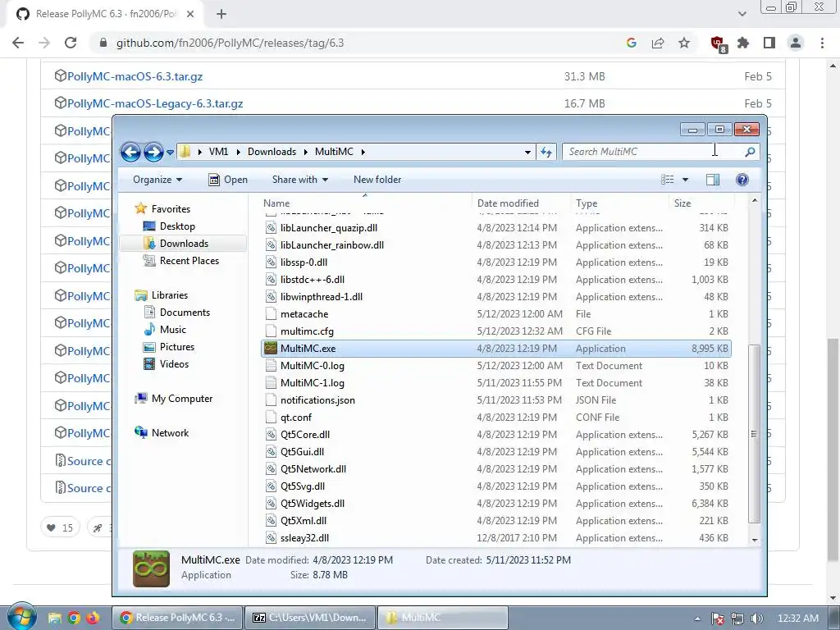Open the volume icon in system tray
The image size is (840, 630).
(756, 619)
